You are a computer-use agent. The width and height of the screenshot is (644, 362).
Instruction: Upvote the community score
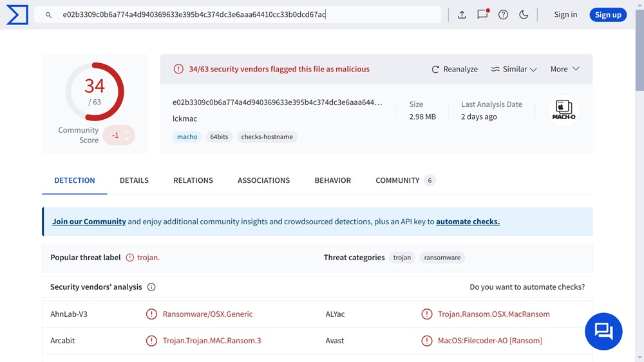[x=127, y=131]
